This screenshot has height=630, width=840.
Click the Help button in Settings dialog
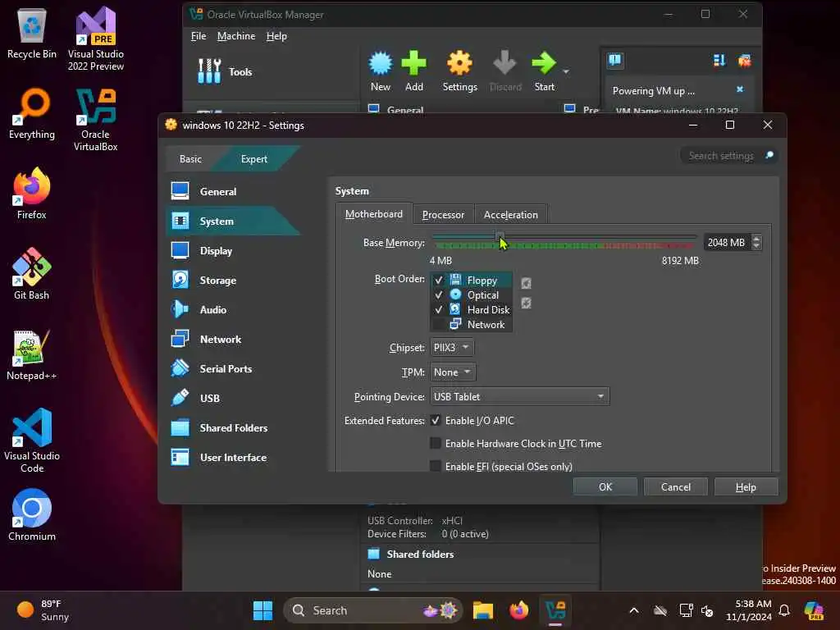pyautogui.click(x=746, y=486)
